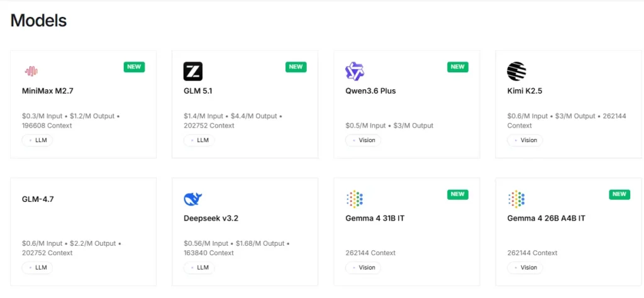Screen dimensions: 644x298
Task: Click the Kimi K2.5 striped globe logo
Action: pos(516,71)
